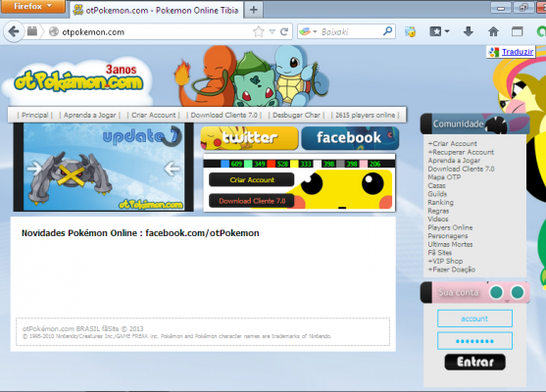Click the password field with dots
Viewport: 546px width, 392px height.
[474, 341]
